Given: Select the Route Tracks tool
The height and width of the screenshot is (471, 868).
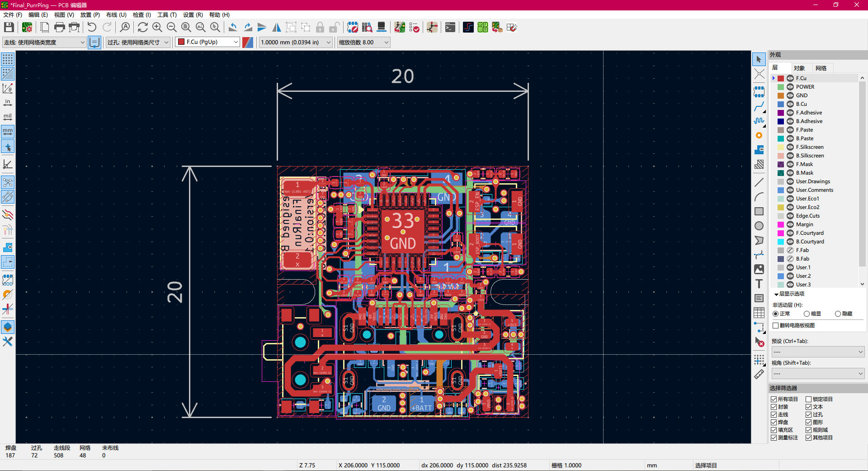Looking at the screenshot, I should pos(759,106).
